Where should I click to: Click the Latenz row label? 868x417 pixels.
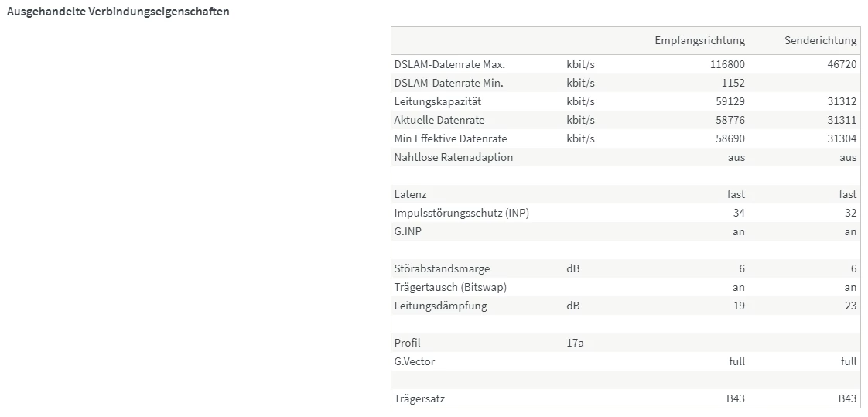pyautogui.click(x=410, y=194)
